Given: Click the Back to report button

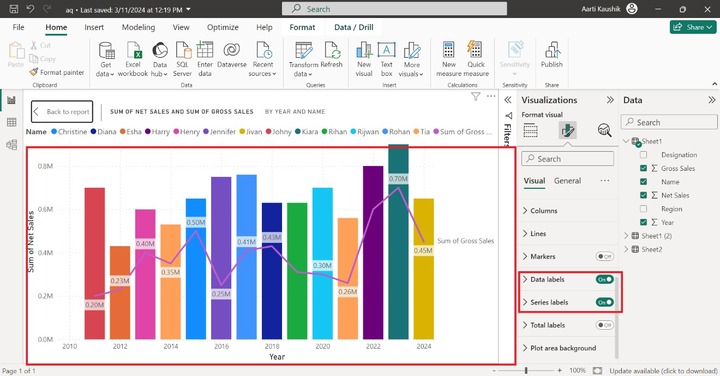Looking at the screenshot, I should tap(62, 112).
